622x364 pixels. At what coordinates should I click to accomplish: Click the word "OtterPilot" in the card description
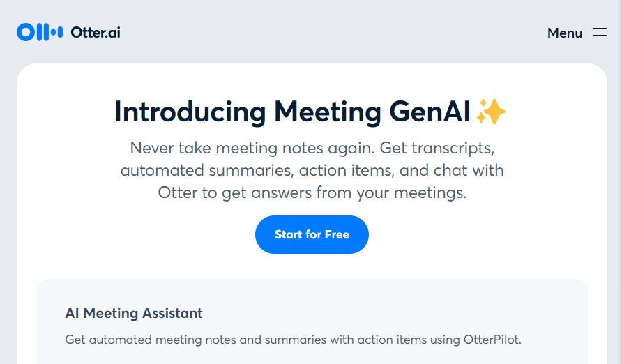[491, 340]
